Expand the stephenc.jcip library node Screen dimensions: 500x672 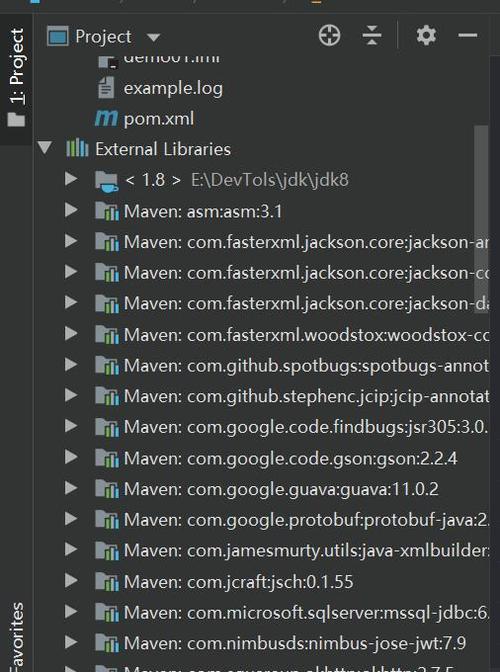71,395
